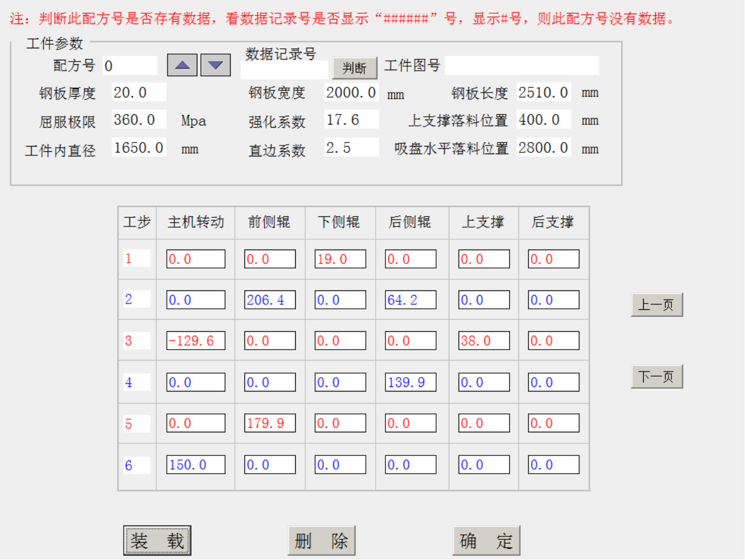Select the 配方号 input field
The image size is (745, 560).
(x=130, y=66)
